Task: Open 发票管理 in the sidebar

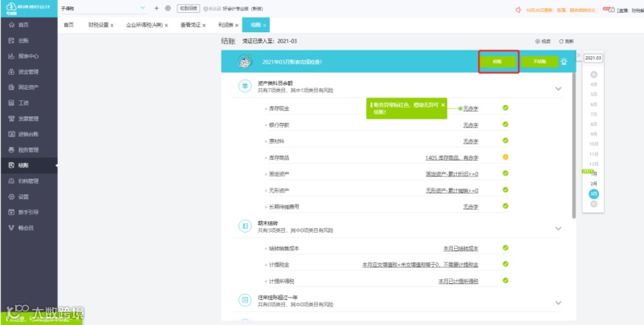Action: click(x=28, y=119)
